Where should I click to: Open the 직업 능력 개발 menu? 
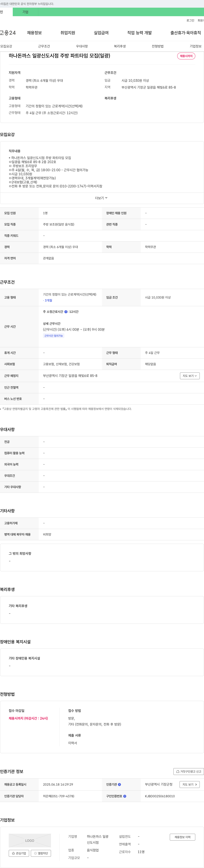tap(139, 33)
